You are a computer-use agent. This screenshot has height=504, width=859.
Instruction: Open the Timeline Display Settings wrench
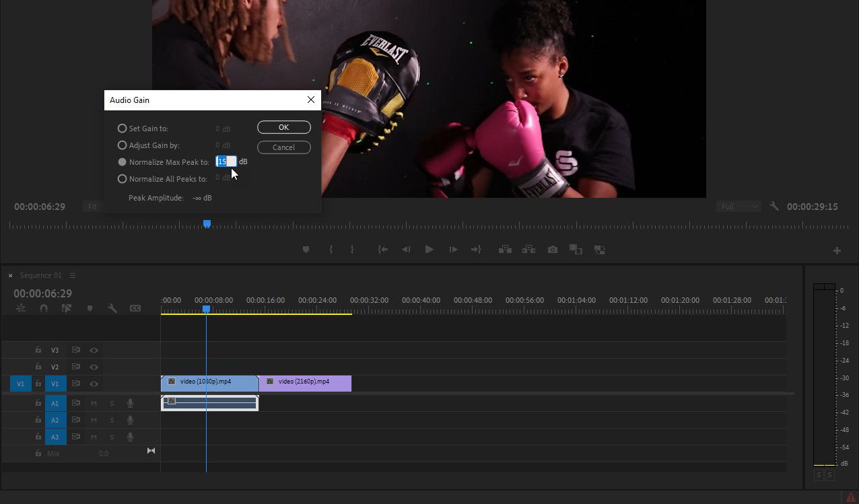pos(112,308)
